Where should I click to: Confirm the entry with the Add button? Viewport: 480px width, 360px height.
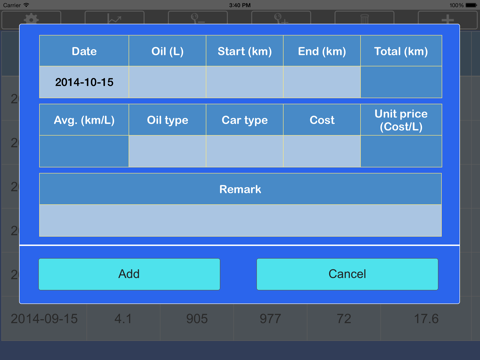click(129, 274)
